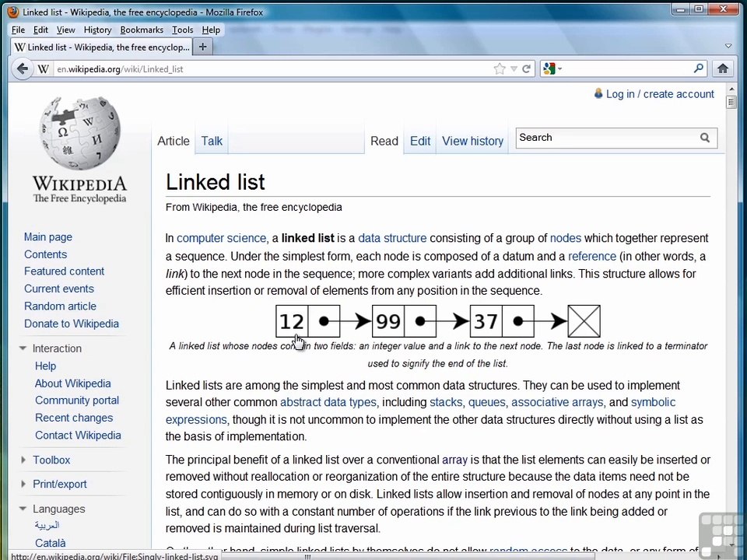Select the Linked list browser tab
Screen dimensions: 747x560
(101, 47)
